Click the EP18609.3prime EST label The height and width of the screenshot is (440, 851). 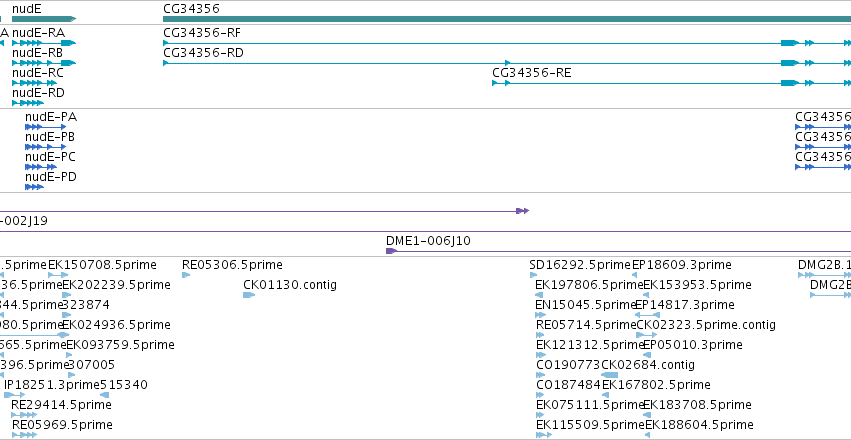(x=682, y=265)
